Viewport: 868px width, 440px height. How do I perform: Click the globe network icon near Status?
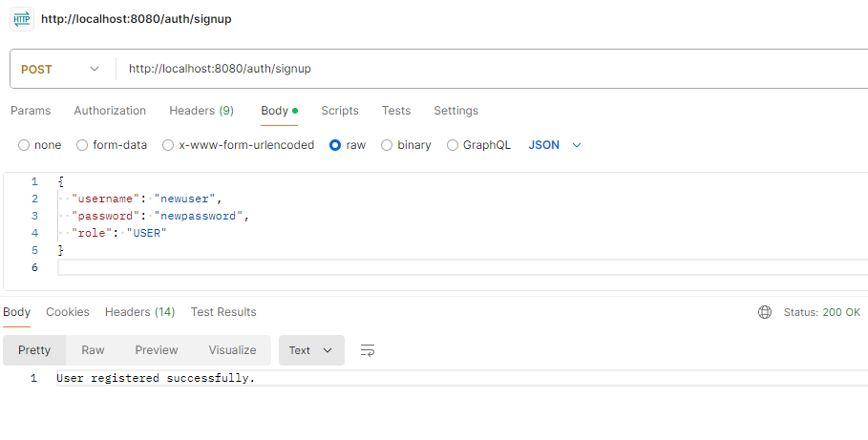(x=764, y=312)
